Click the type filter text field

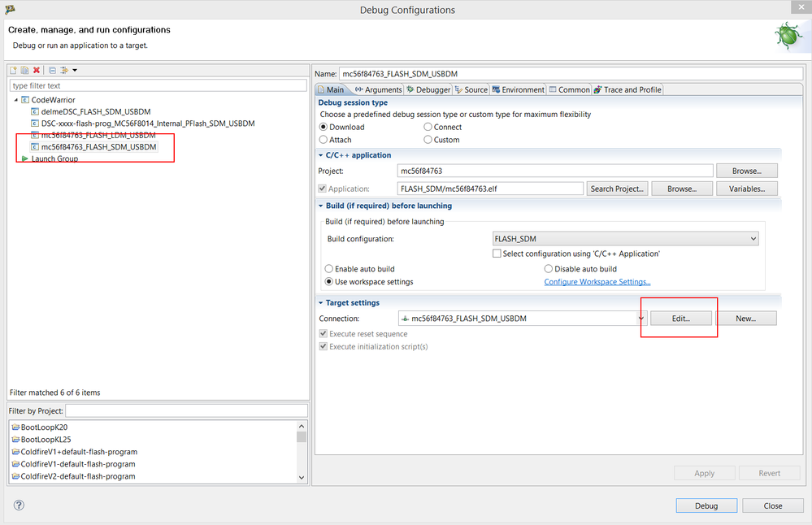point(158,85)
